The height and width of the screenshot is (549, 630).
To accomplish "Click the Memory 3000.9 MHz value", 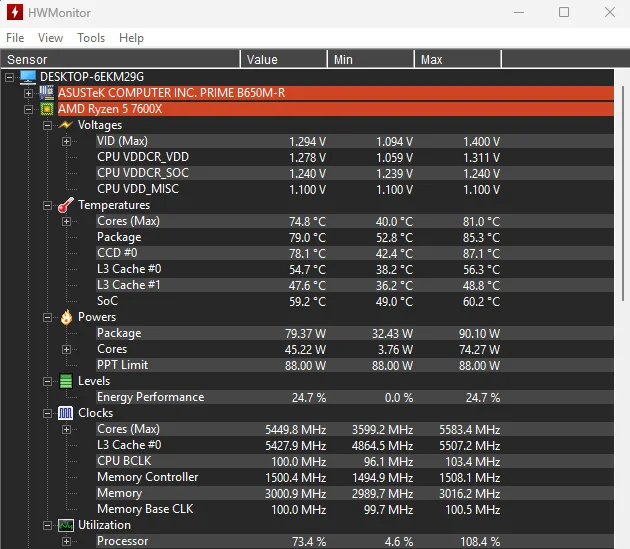I will (296, 494).
